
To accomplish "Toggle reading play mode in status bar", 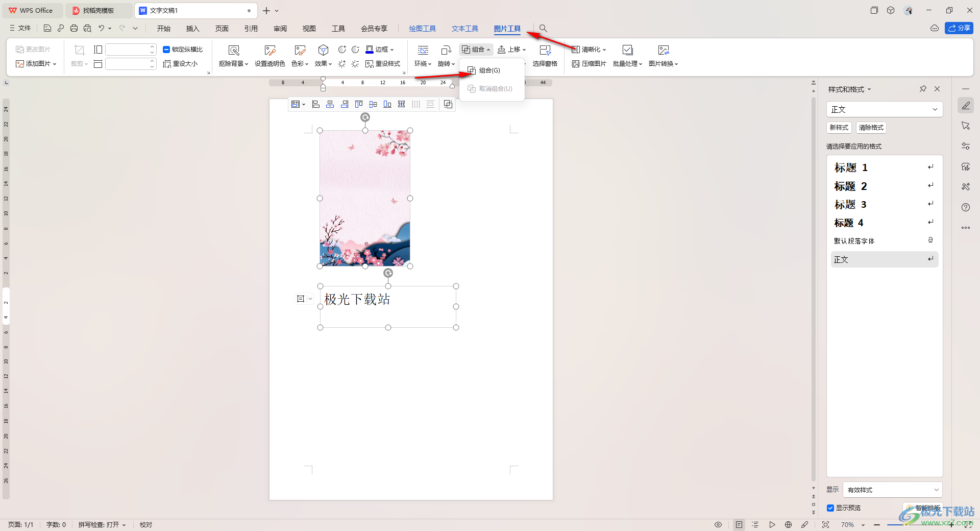I will click(772, 524).
